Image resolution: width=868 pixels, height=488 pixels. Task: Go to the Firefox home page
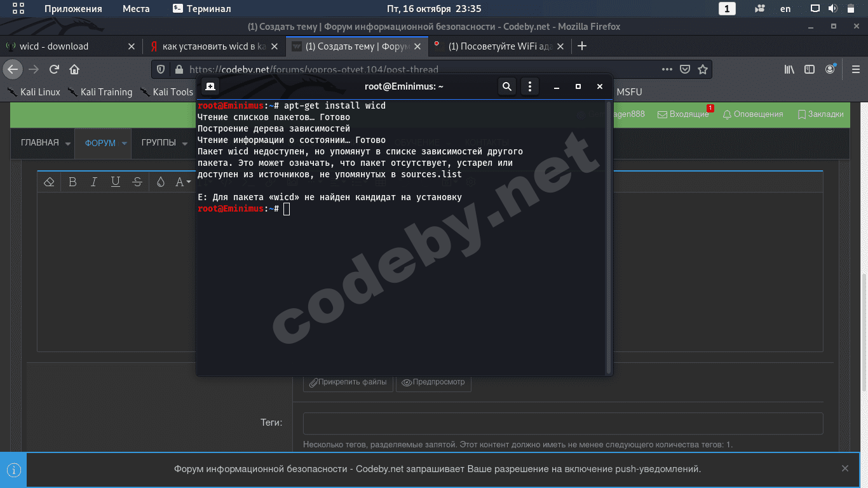[74, 69]
